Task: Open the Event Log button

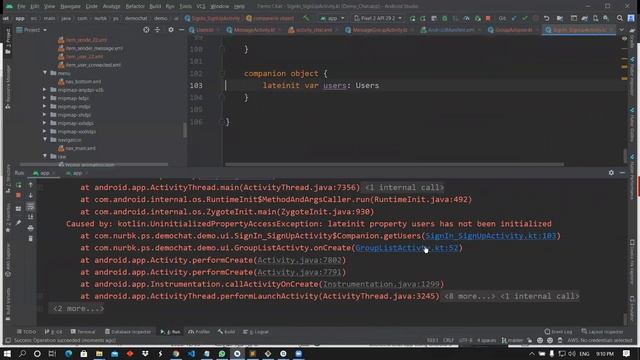Action: (558, 332)
